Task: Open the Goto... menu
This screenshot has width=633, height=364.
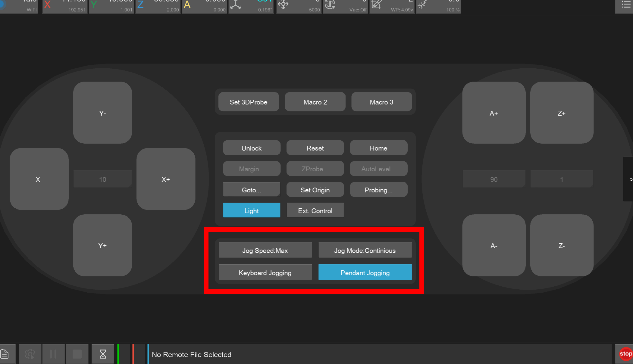Action: point(251,190)
